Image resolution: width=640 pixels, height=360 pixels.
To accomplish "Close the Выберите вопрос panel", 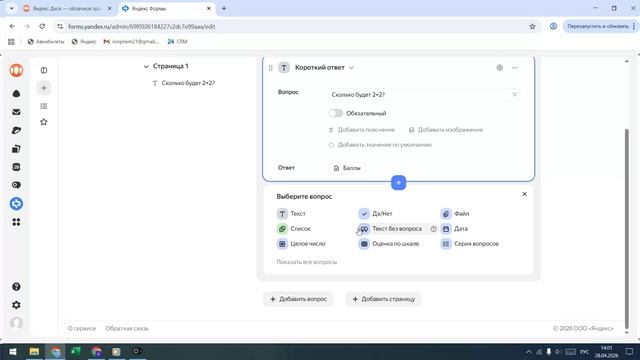I will point(524,194).
